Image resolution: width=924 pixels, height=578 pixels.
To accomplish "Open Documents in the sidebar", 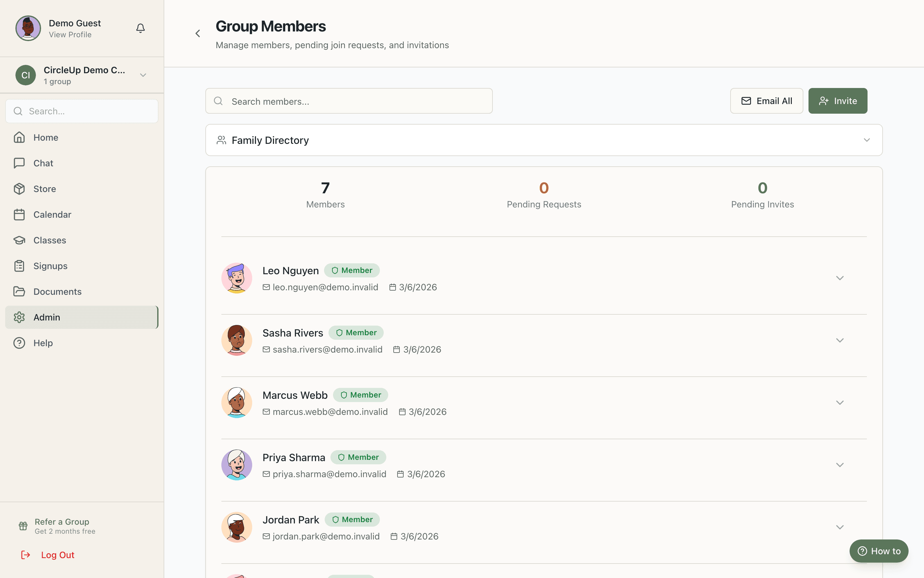I will [82, 291].
